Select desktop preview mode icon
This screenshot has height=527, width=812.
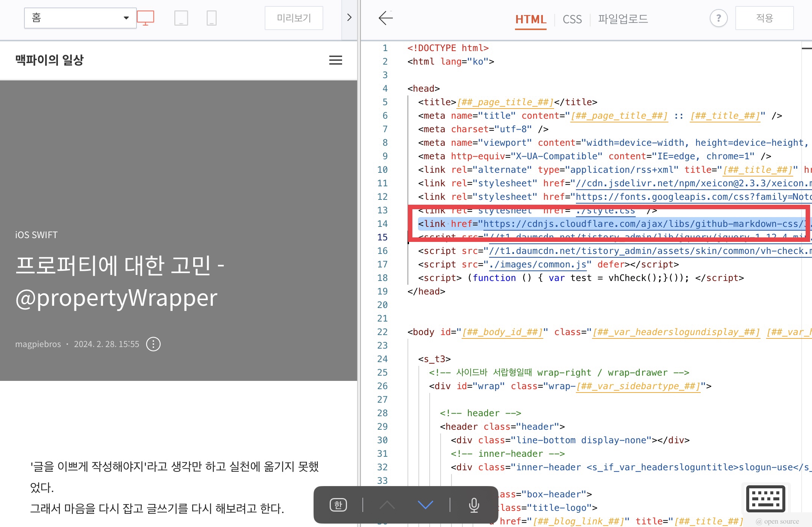[145, 18]
